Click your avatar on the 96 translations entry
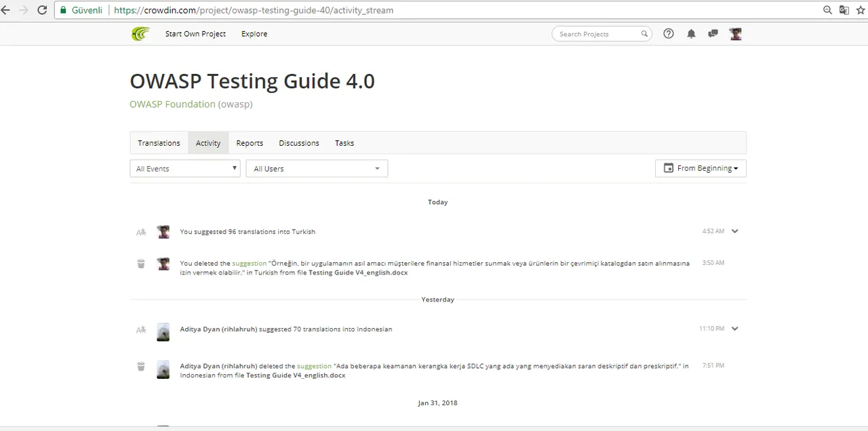Image resolution: width=868 pixels, height=431 pixels. [x=163, y=232]
